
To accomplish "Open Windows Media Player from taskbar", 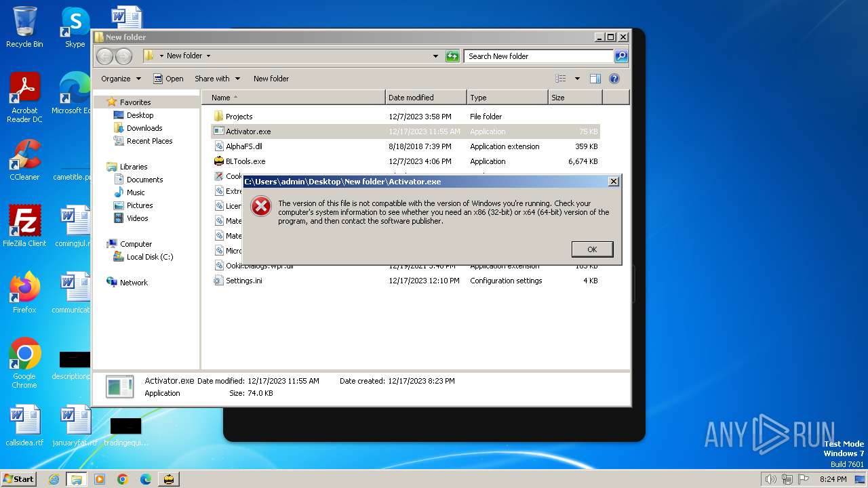I will pyautogui.click(x=100, y=479).
